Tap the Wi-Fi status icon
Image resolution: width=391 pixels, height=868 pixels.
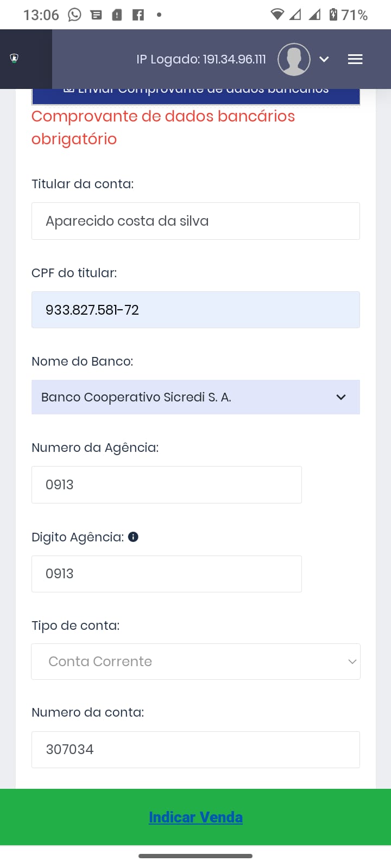[x=277, y=15]
